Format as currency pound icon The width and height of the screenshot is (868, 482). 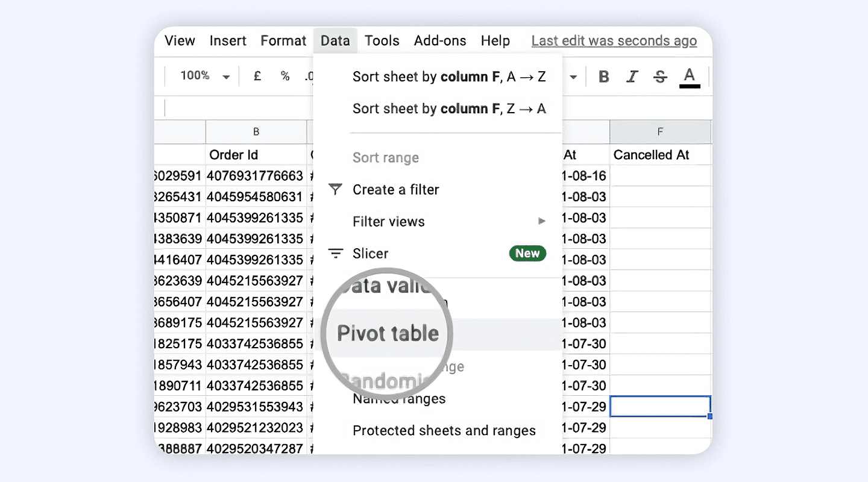(257, 76)
